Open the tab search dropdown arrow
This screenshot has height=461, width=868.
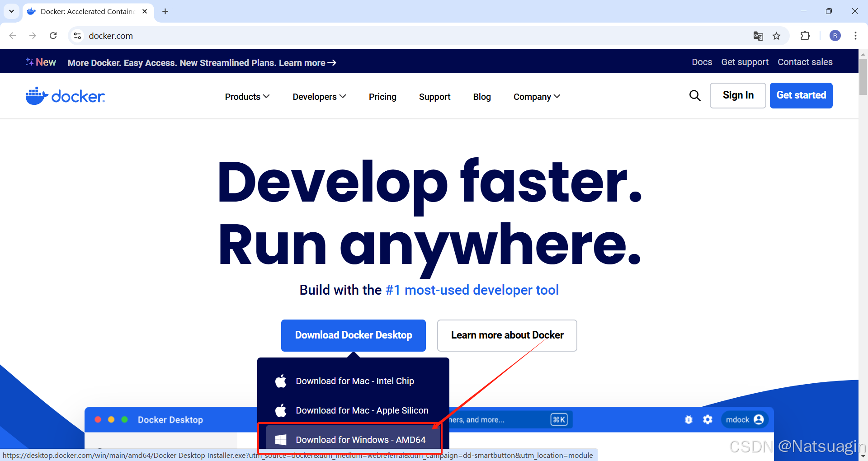point(11,11)
